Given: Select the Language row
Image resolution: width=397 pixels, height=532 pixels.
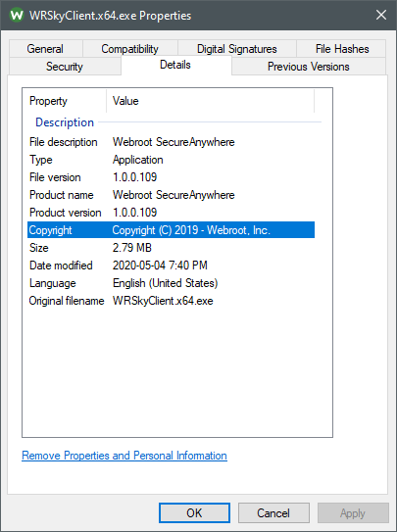Looking at the screenshot, I should [x=171, y=283].
